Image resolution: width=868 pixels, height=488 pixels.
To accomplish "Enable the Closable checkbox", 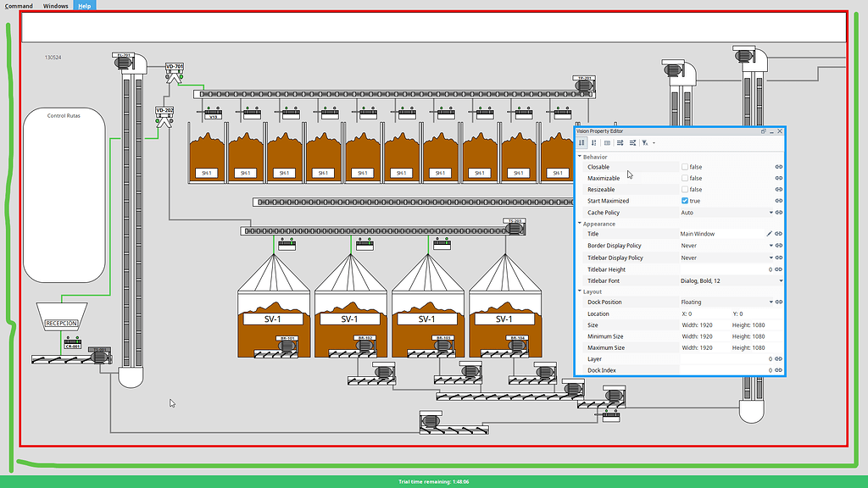I will coord(685,167).
